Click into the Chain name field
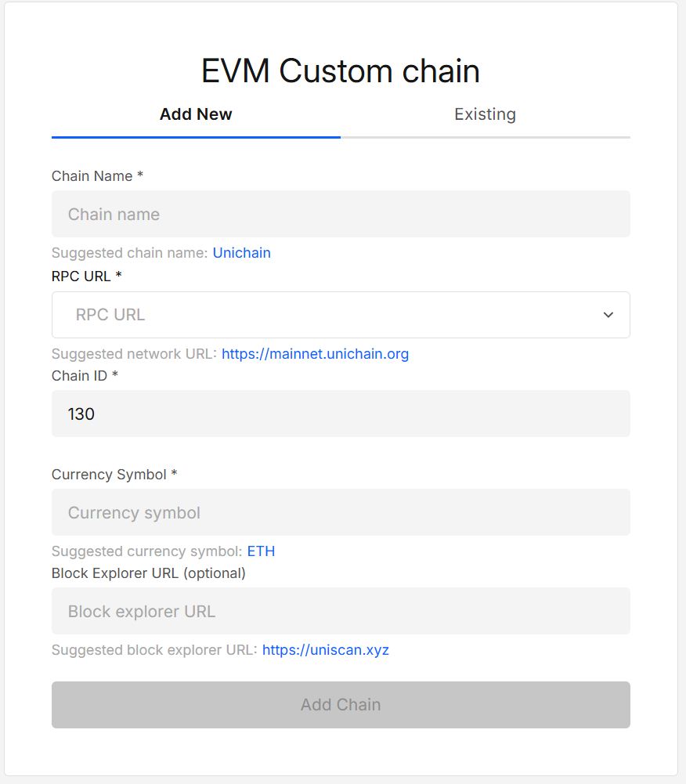The width and height of the screenshot is (686, 784). (341, 213)
